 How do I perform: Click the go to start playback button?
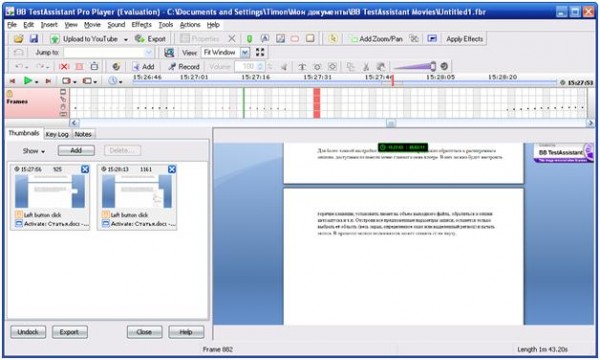tap(12, 81)
